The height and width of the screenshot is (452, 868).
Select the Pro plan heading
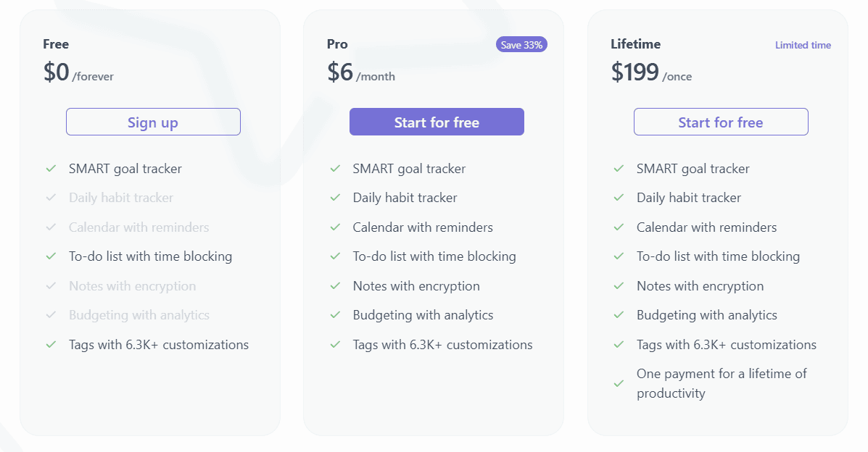pyautogui.click(x=337, y=44)
